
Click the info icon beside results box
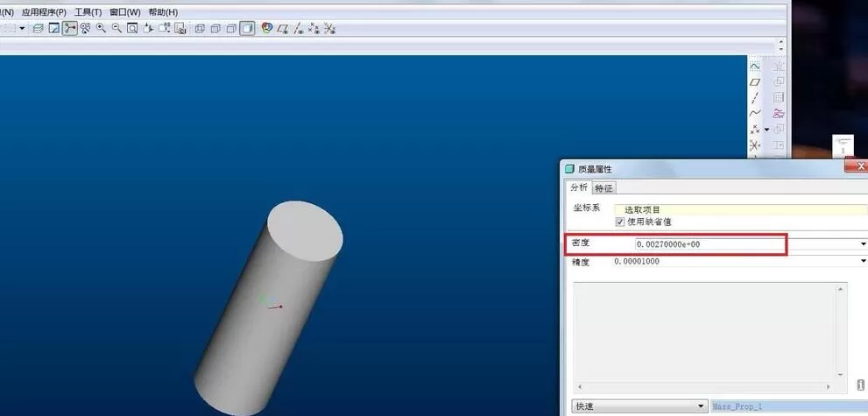click(x=860, y=384)
